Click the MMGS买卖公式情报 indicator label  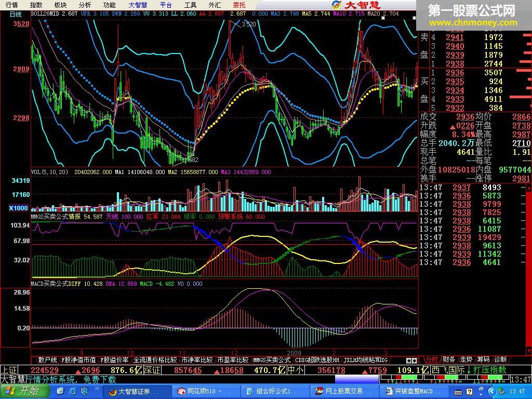tap(56, 217)
